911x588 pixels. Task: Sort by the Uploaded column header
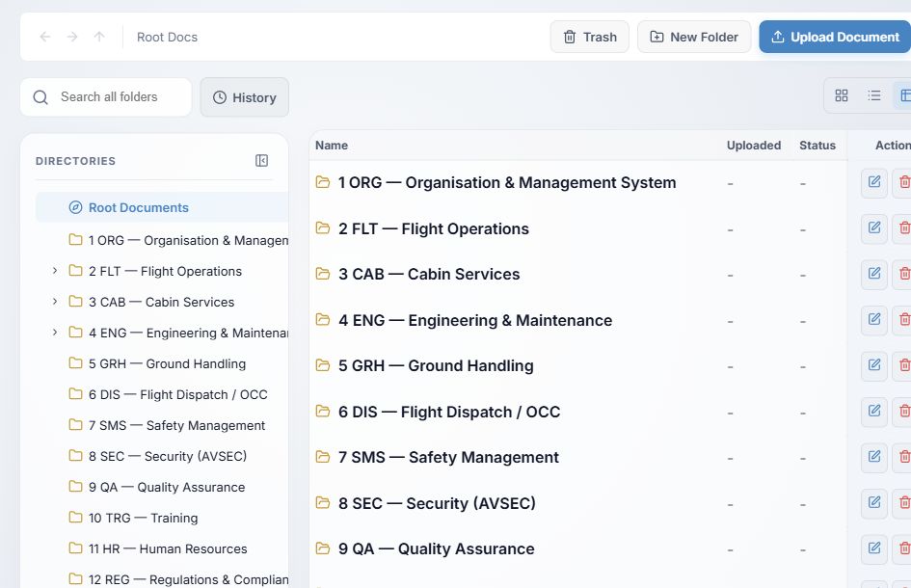click(x=754, y=146)
